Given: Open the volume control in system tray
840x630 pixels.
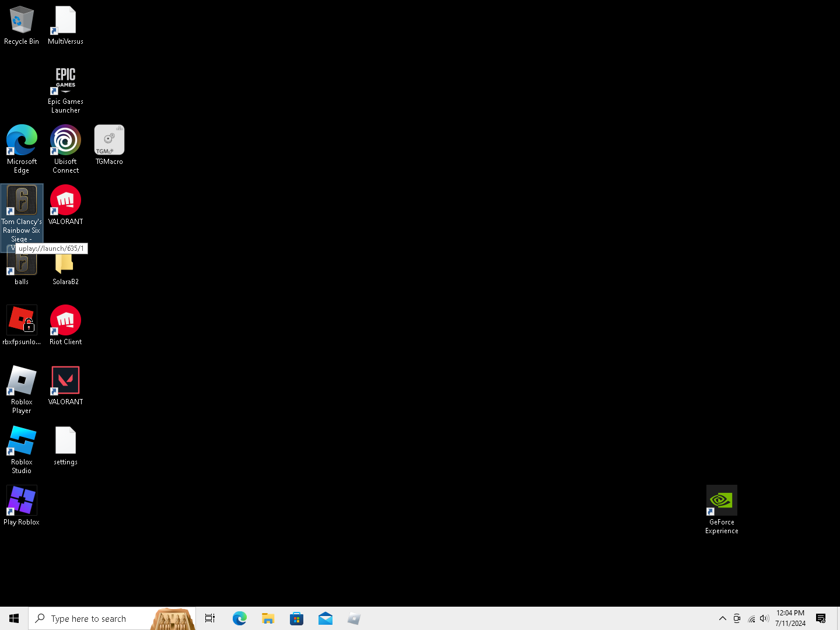Looking at the screenshot, I should point(764,618).
